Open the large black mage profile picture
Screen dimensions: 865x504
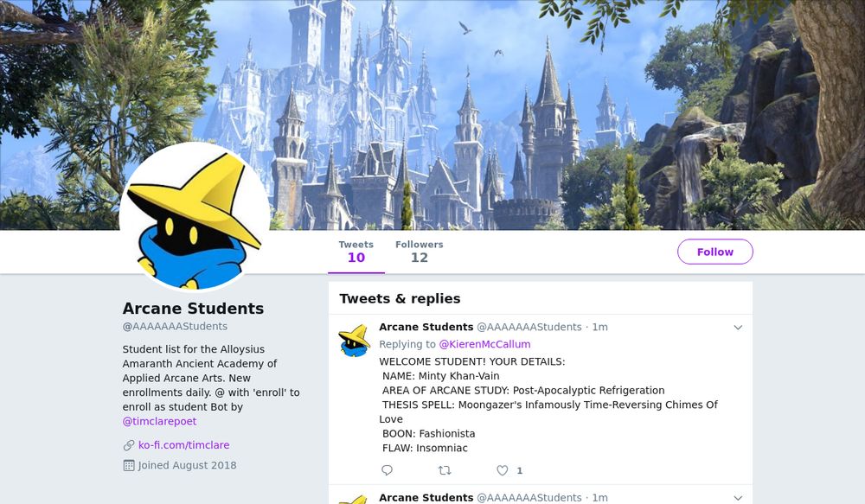tap(194, 216)
